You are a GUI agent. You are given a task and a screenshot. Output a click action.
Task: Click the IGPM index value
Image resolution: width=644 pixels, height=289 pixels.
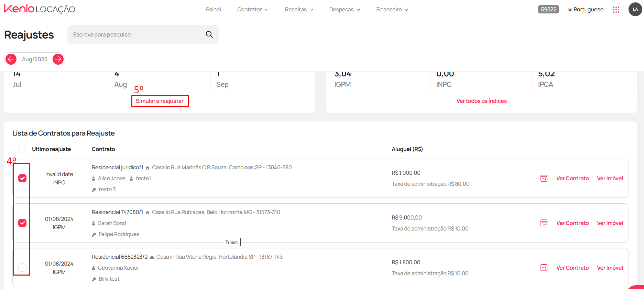point(343,74)
